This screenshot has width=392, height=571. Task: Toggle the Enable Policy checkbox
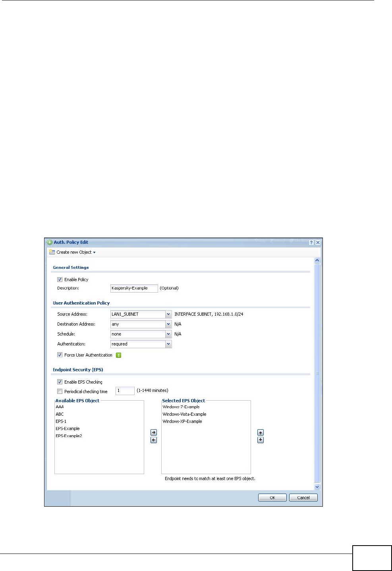[x=60, y=280]
